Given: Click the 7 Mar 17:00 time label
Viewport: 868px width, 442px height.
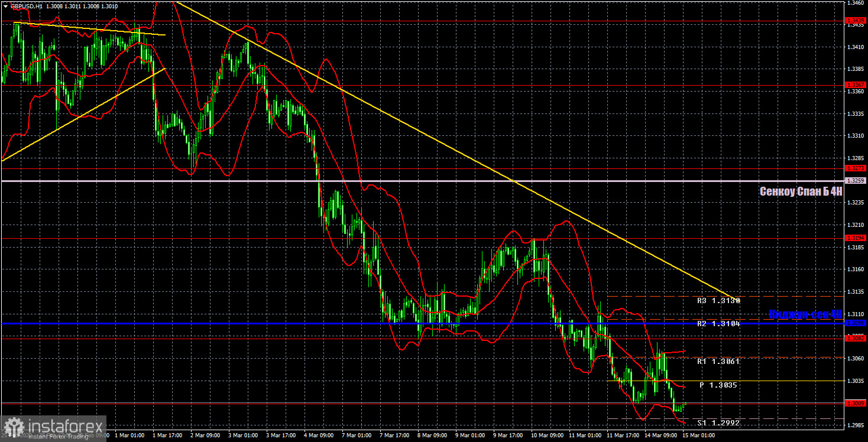Looking at the screenshot, I should coord(395,435).
